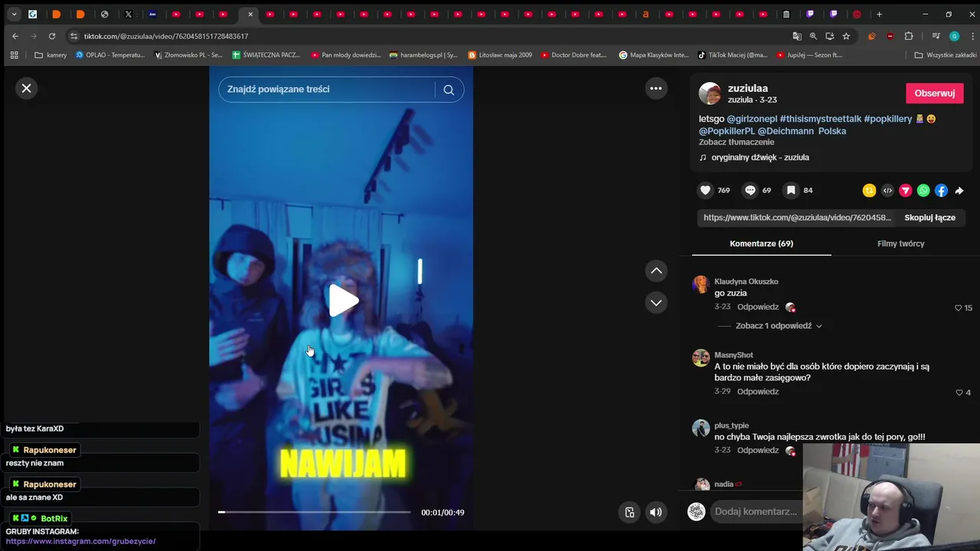Screen dimensions: 980x551
Task: Open the oryginalny dźwięk - zuziula sound link
Action: click(x=759, y=158)
